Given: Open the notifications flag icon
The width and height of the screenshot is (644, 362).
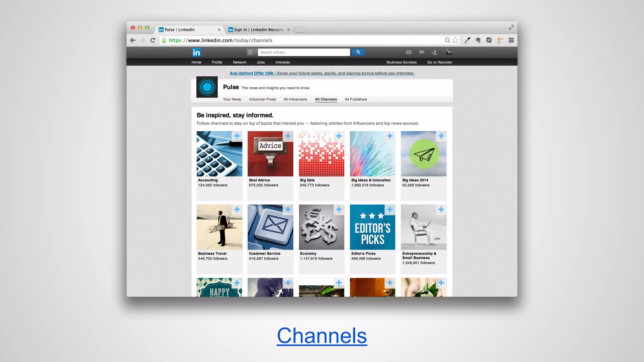Looking at the screenshot, I should tap(421, 52).
